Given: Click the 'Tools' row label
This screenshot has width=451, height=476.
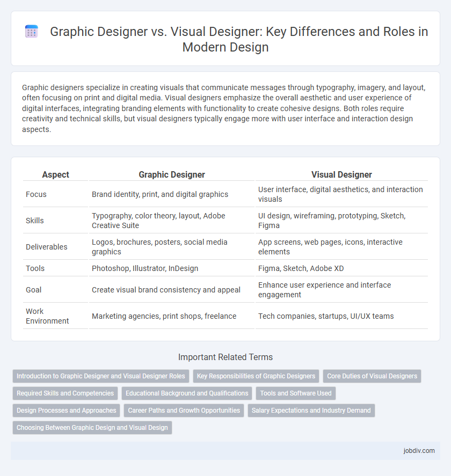Looking at the screenshot, I should click(35, 268).
